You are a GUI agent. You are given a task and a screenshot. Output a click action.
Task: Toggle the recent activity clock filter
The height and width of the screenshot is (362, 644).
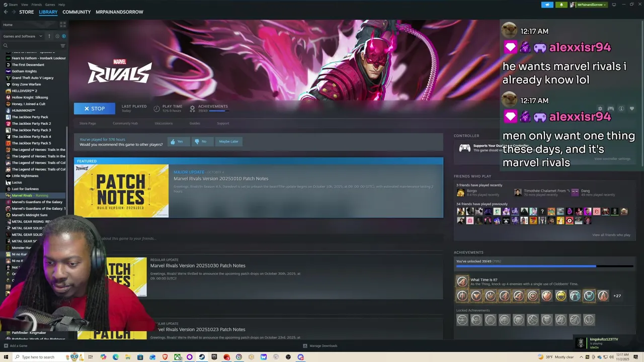(x=57, y=36)
